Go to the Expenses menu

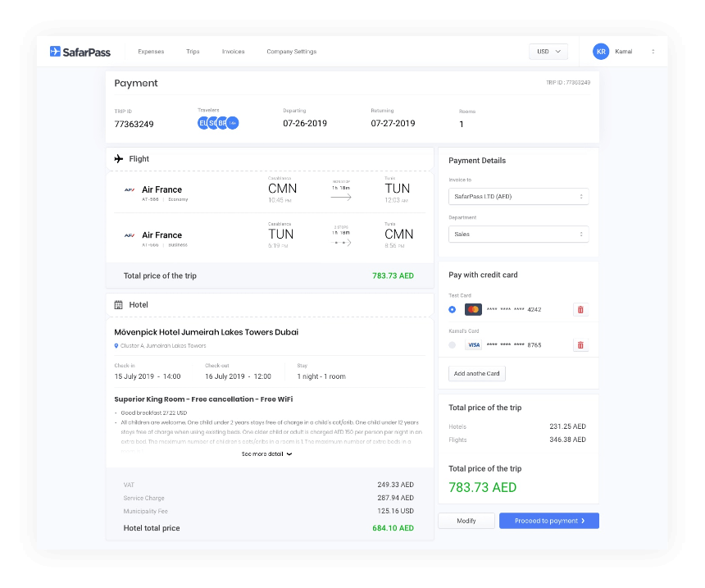[151, 52]
